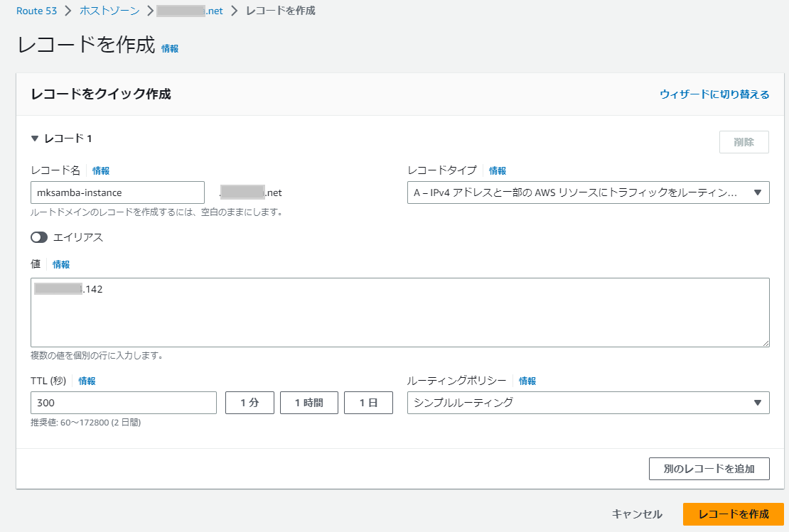
Task: Click the 削除 button
Action: [744, 142]
